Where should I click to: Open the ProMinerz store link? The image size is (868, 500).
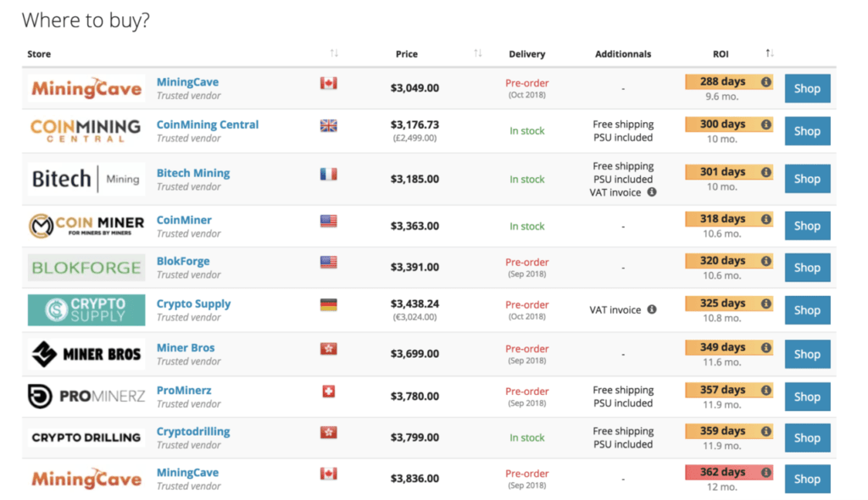[184, 391]
